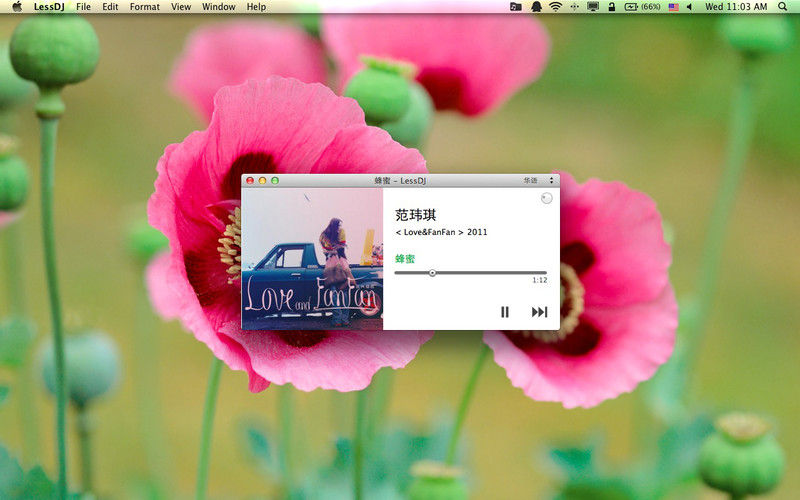This screenshot has height=500, width=800.
Task: Click the US flag input source icon
Action: (673, 7)
